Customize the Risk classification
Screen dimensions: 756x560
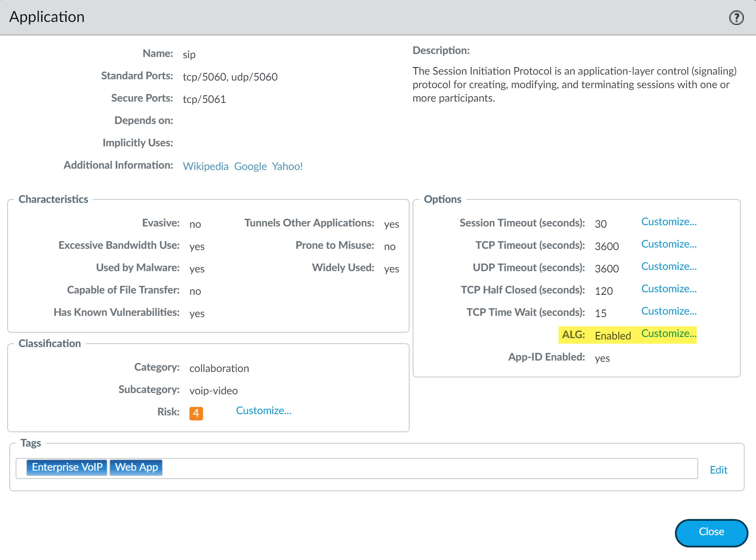click(x=263, y=411)
